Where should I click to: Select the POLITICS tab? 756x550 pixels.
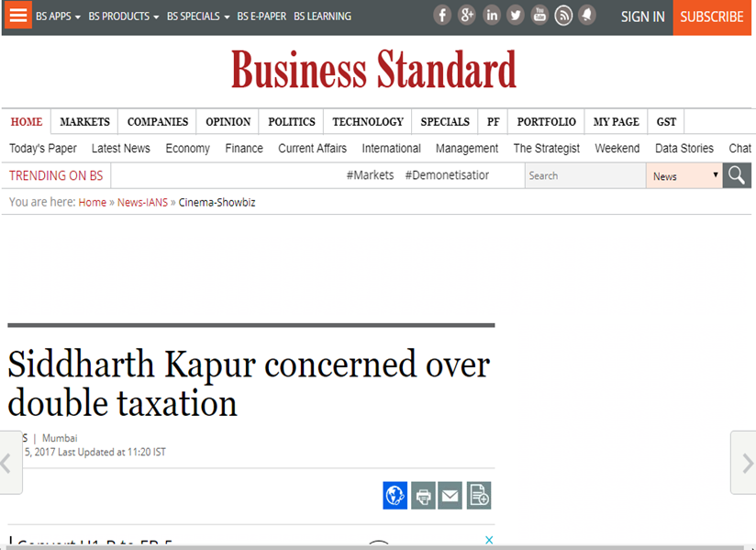292,122
